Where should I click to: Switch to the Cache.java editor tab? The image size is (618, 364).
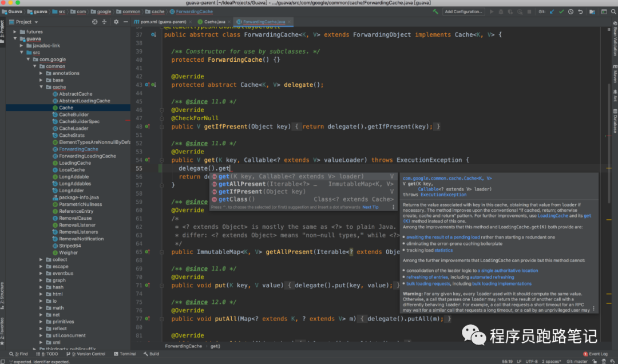pos(215,22)
